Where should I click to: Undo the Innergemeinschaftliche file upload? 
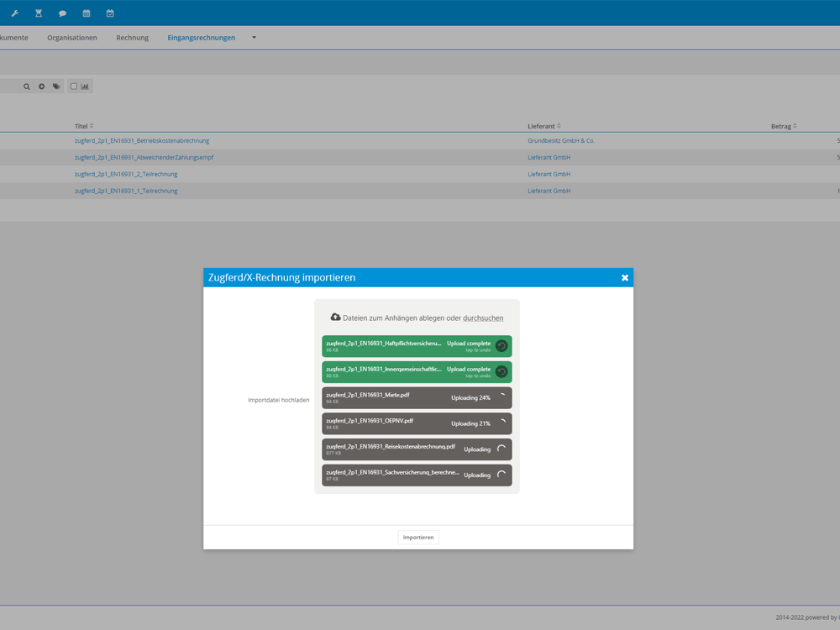[x=501, y=371]
